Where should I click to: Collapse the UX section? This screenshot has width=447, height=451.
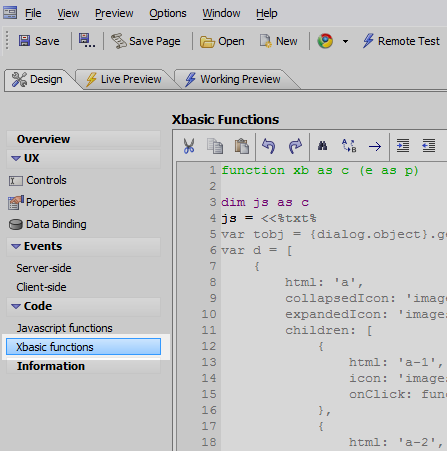(x=16, y=158)
